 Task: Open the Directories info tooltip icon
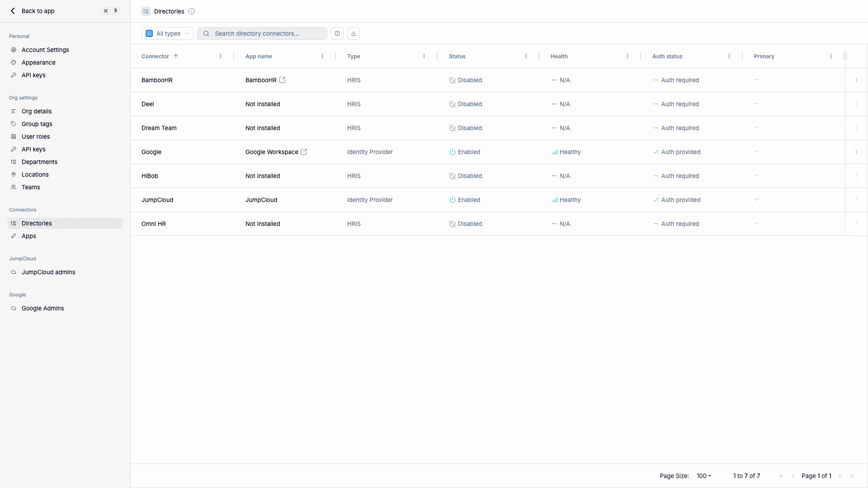(x=192, y=11)
